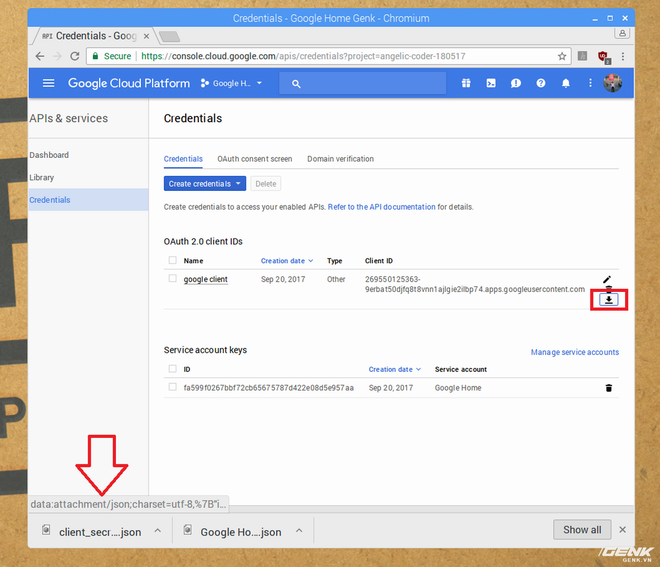660x567 pixels.
Task: Click the Google Home service account cell
Action: click(x=458, y=388)
